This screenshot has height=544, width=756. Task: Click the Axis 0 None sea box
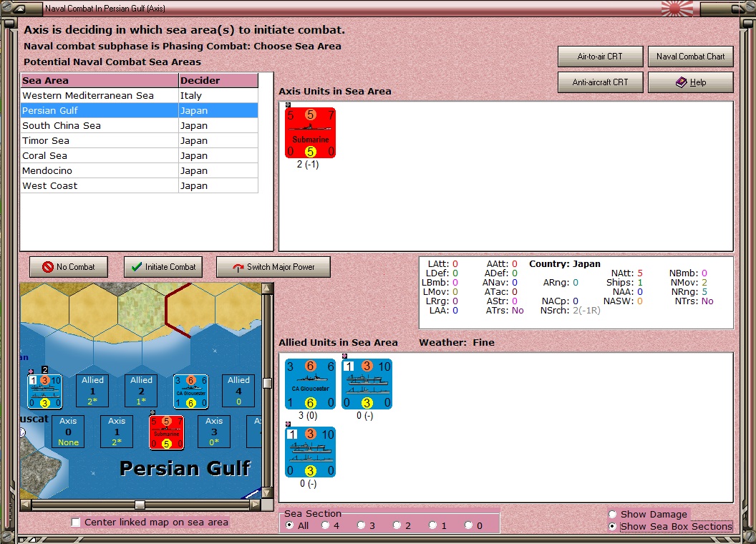tap(68, 432)
